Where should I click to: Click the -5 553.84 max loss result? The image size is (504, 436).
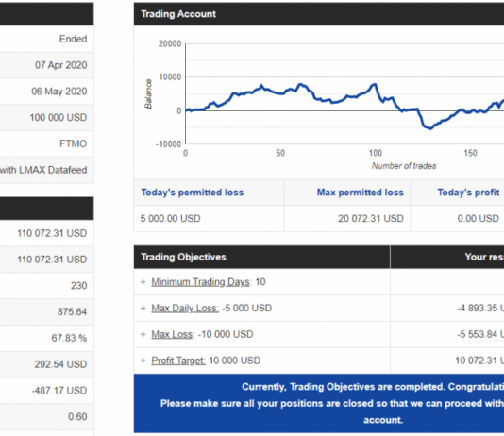(480, 334)
